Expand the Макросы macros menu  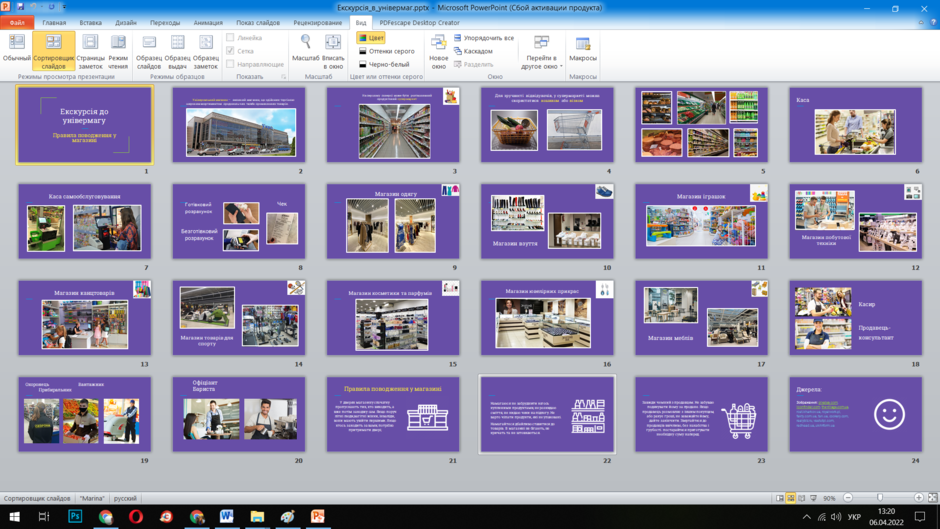(583, 50)
